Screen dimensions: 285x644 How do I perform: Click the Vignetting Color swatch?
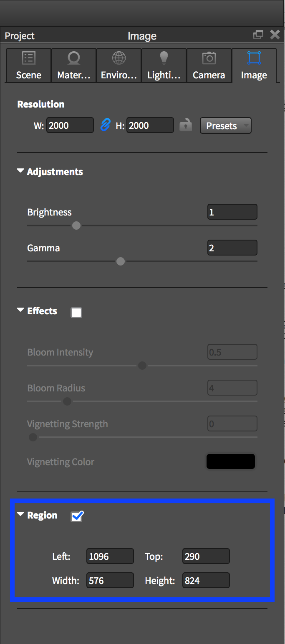pyautogui.click(x=231, y=461)
